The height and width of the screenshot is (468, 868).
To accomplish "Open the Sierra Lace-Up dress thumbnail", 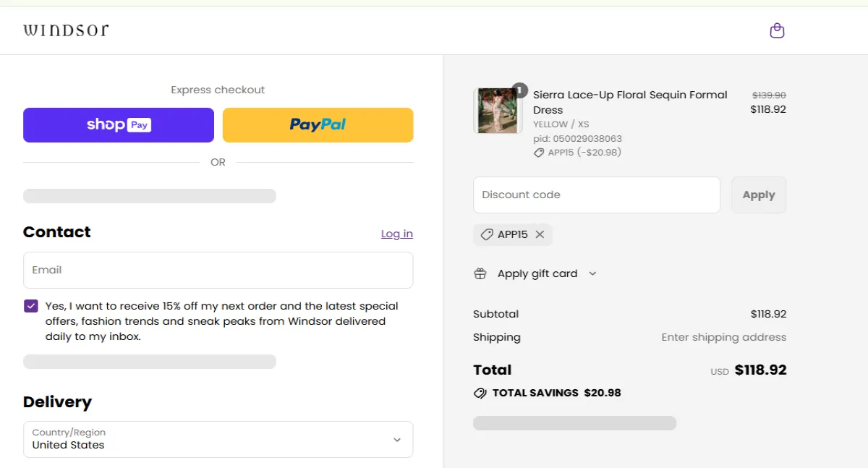I will (x=498, y=111).
